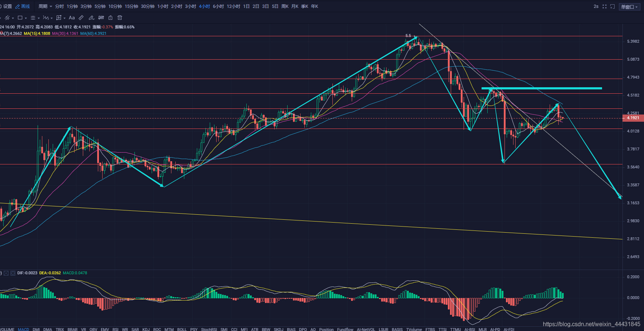Click the DEA value label

[50, 273]
